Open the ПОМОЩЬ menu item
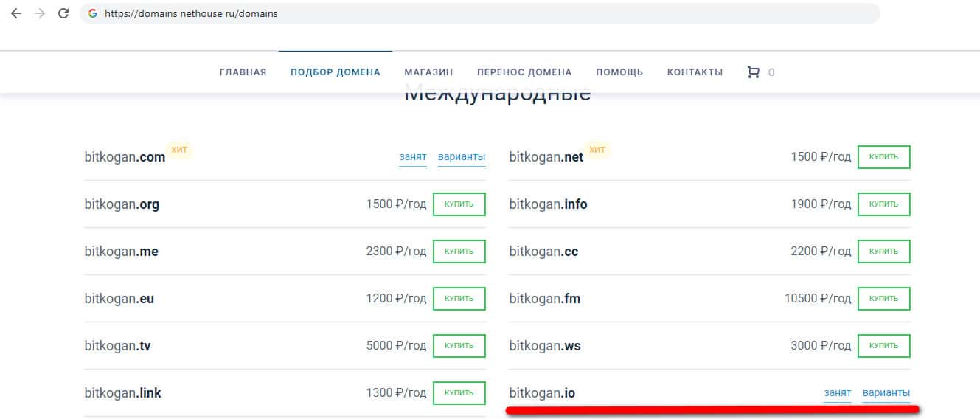Image resolution: width=980 pixels, height=419 pixels. [x=619, y=72]
